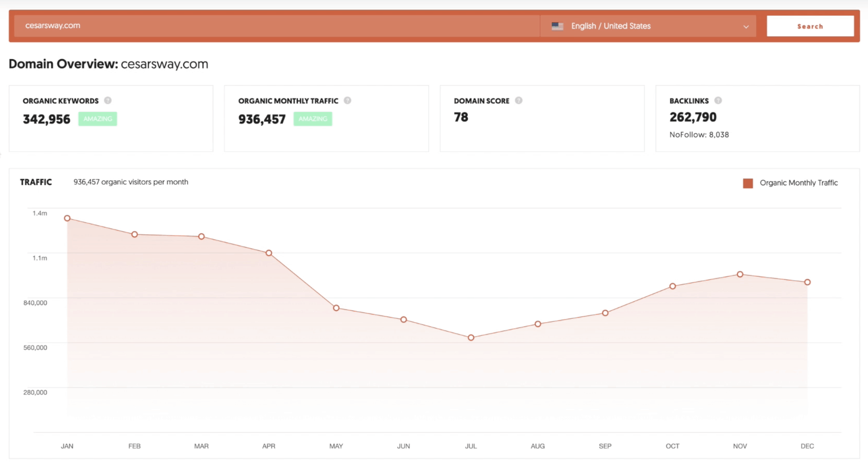Open the English / United States language dropdown
This screenshot has width=868, height=470.
648,26
